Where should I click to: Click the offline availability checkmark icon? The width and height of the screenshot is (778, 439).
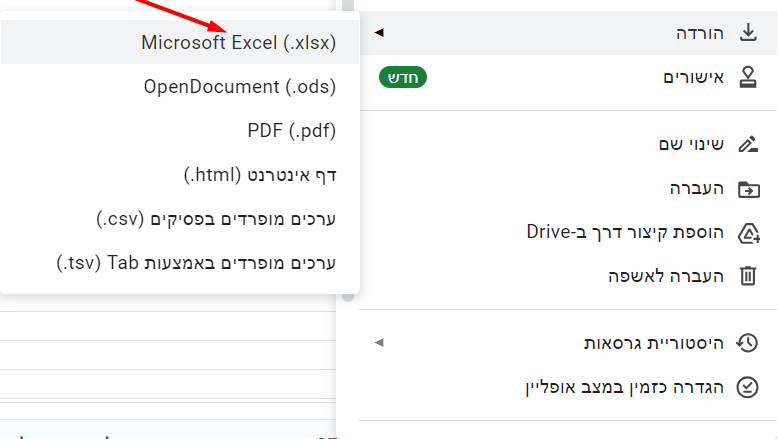pos(747,386)
